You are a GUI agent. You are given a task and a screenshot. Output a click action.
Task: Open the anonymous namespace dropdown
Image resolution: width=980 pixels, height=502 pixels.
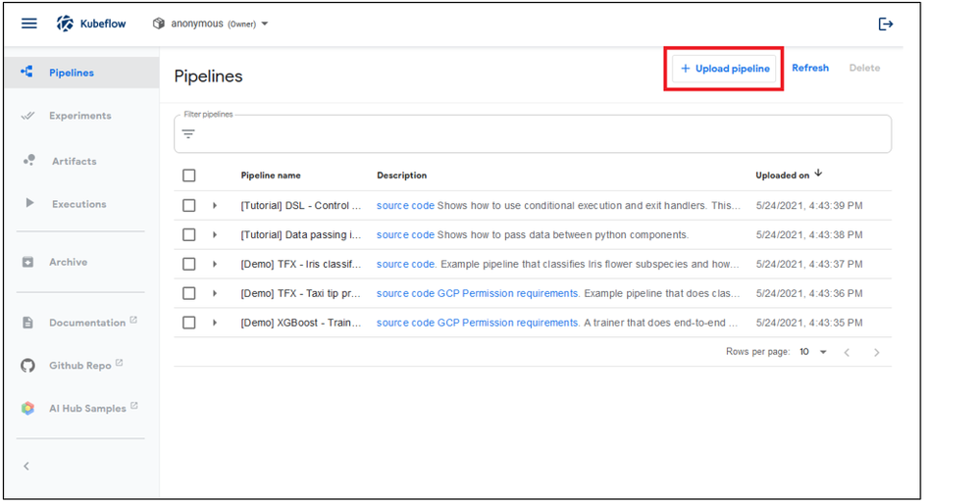click(x=211, y=24)
